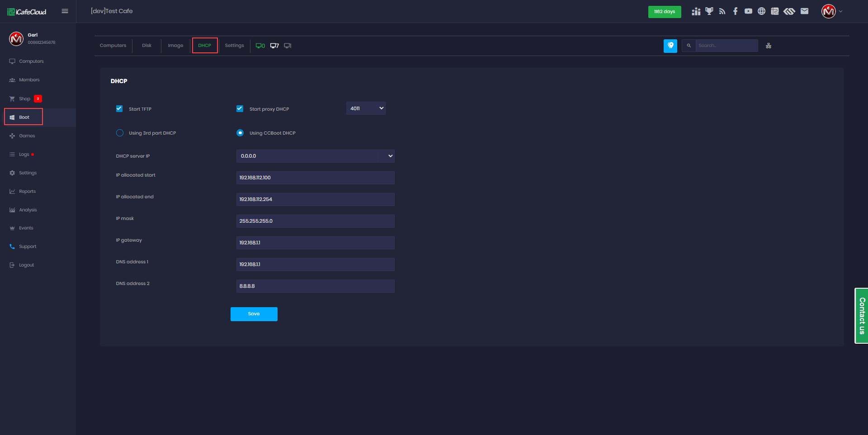The image size is (868, 435).
Task: View Logs with the red notification dot
Action: coord(25,154)
